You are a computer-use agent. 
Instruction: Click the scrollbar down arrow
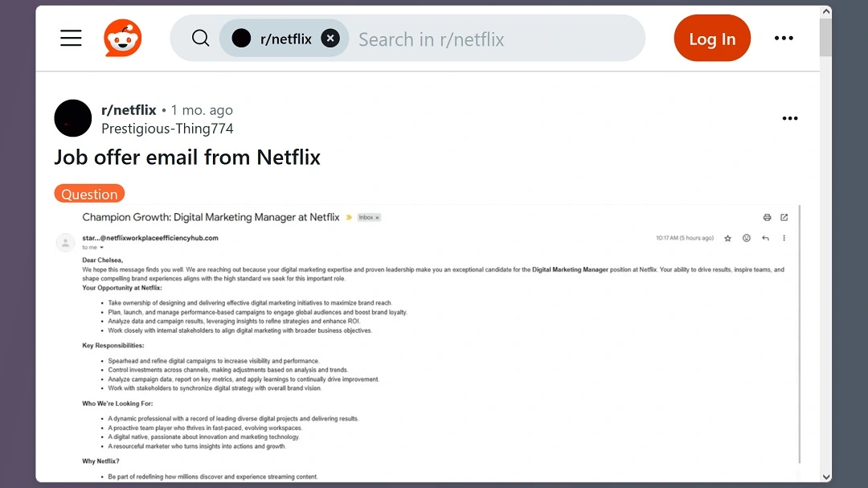(x=826, y=477)
